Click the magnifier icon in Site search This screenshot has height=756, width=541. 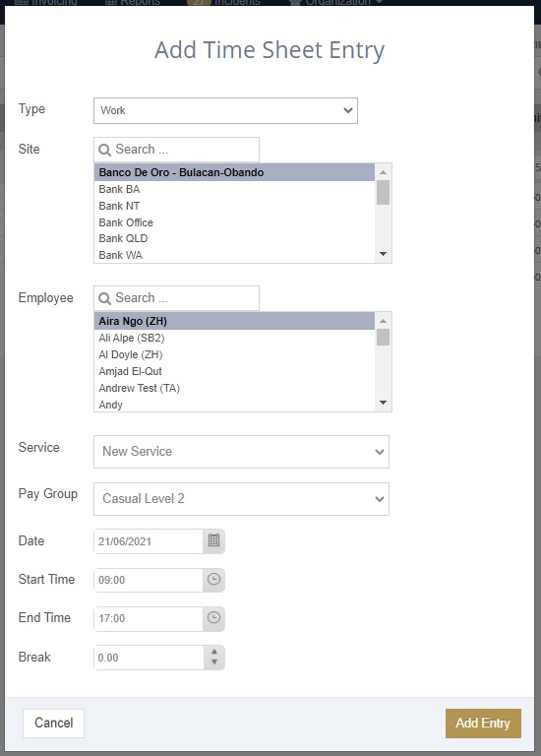pos(104,150)
